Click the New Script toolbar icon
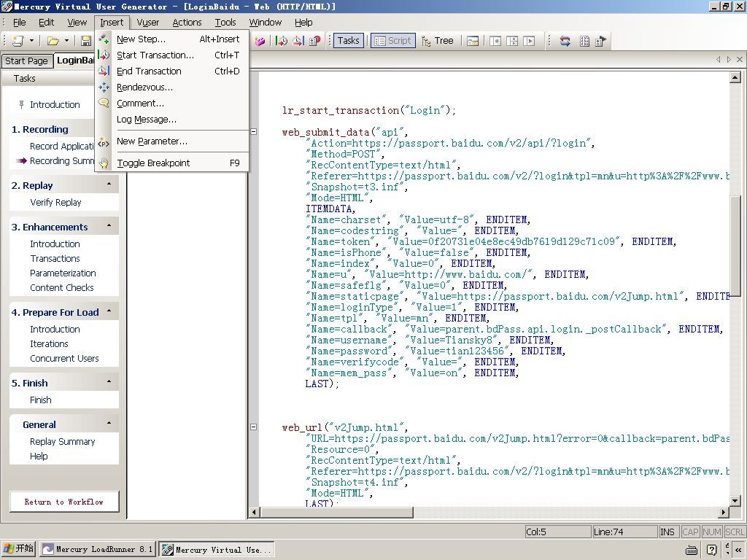The image size is (747, 560). 18,41
